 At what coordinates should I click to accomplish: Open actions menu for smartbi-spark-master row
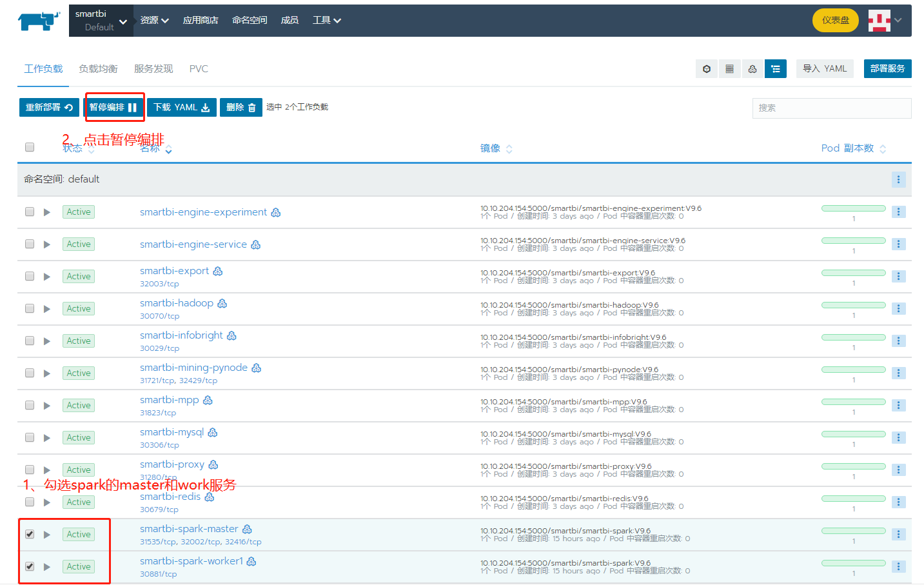point(898,534)
